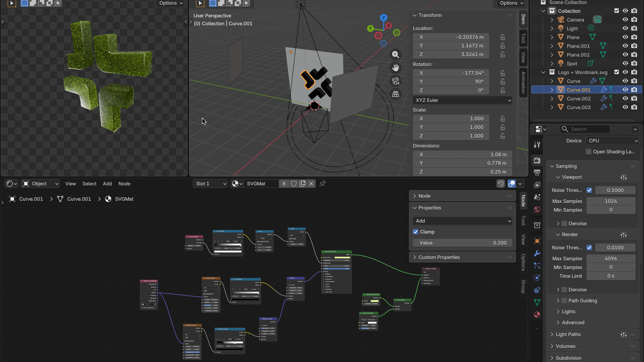Open the Add menu in node editor
The height and width of the screenshot is (362, 644).
point(107,184)
